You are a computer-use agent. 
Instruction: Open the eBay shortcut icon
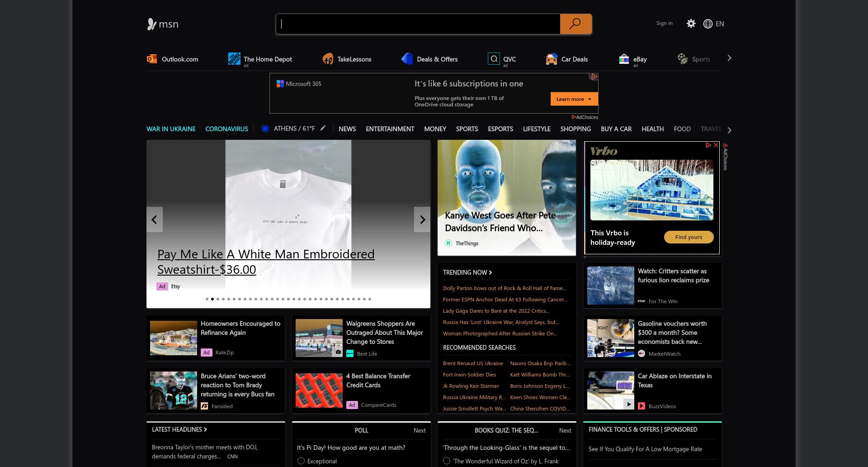[x=624, y=59]
